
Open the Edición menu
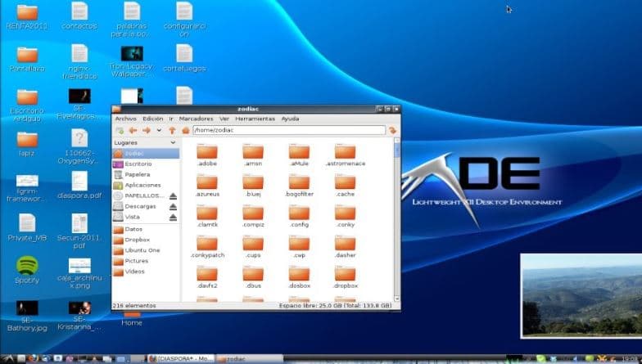click(152, 119)
